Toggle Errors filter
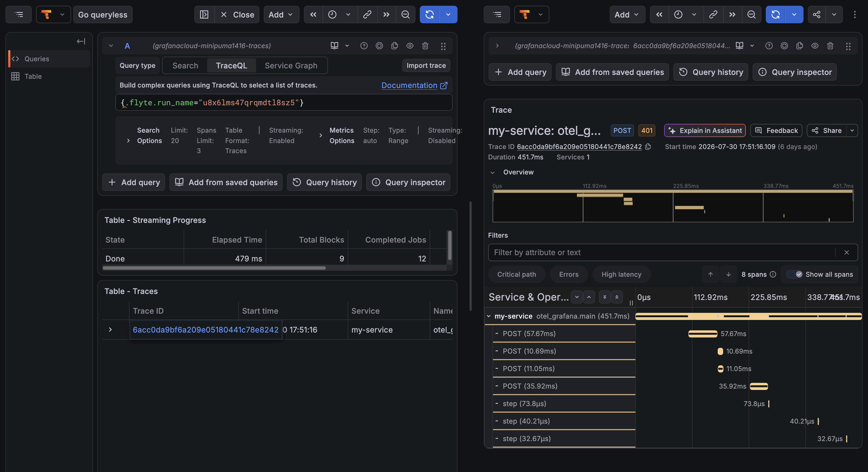 click(x=569, y=275)
